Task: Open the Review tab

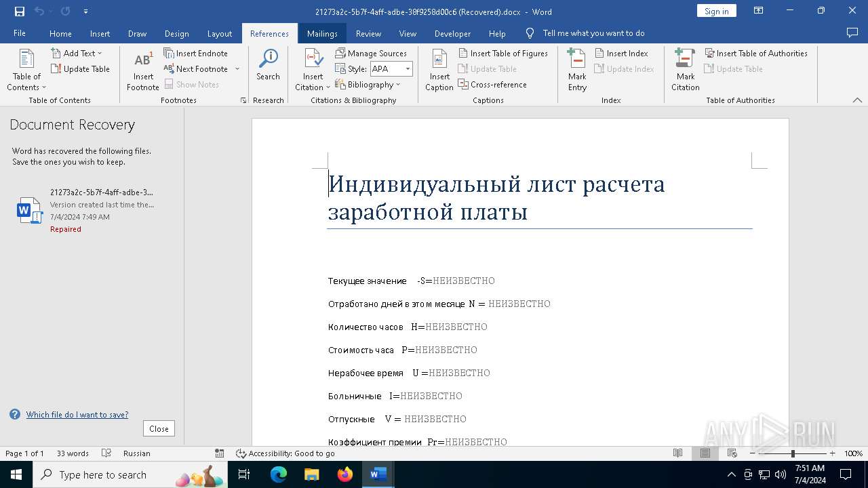Action: tap(368, 33)
